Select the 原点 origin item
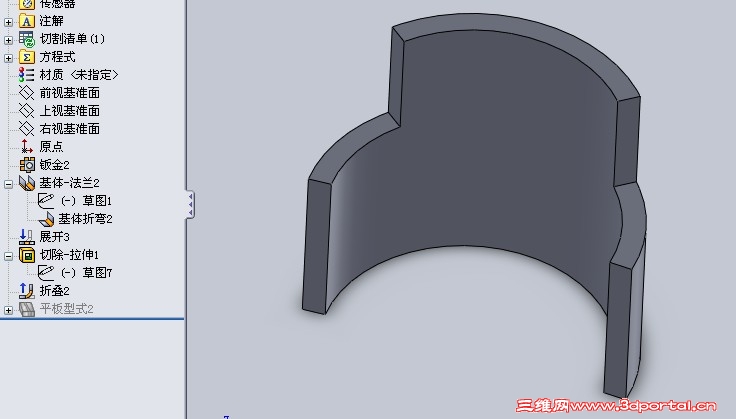 [x=51, y=146]
